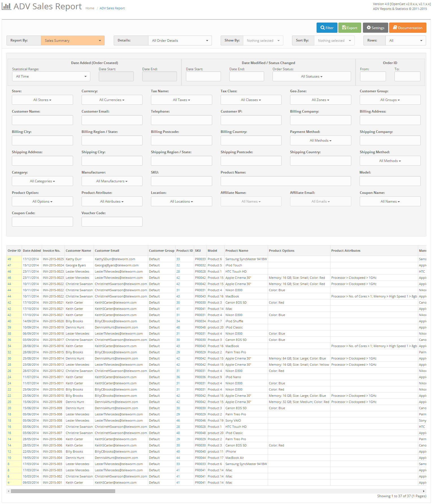Click the Date Modified Date Start field
The height and width of the screenshot is (504, 432).
(x=203, y=76)
